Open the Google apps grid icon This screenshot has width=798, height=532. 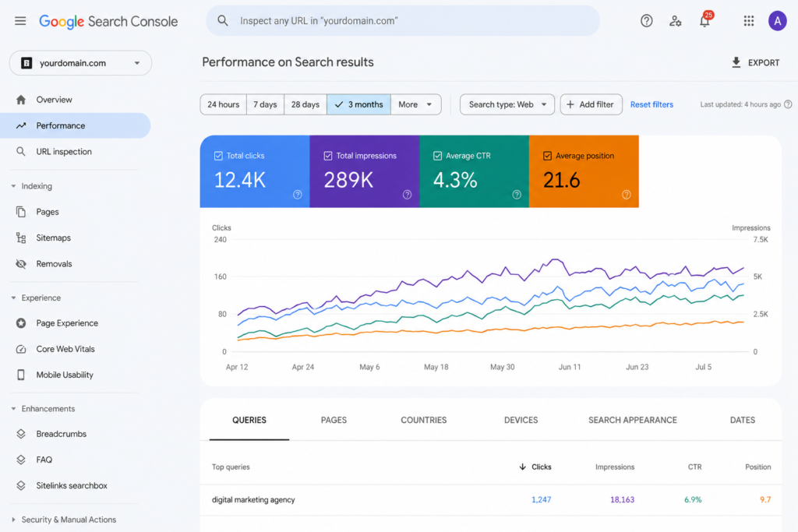pos(749,21)
